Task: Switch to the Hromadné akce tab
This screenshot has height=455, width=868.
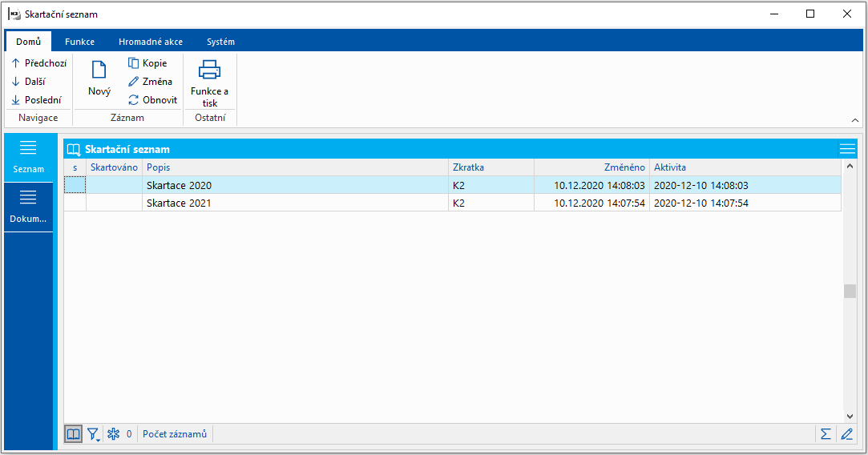Action: (x=151, y=42)
